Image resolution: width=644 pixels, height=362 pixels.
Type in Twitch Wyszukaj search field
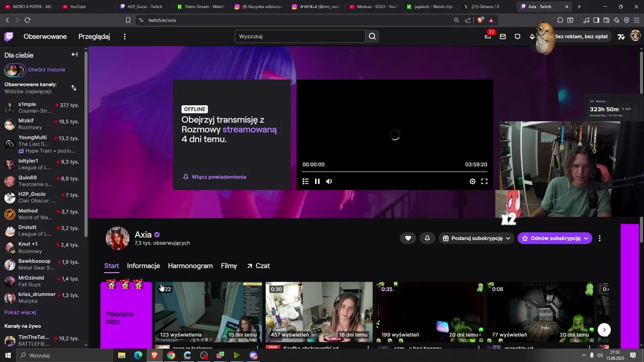pos(300,36)
